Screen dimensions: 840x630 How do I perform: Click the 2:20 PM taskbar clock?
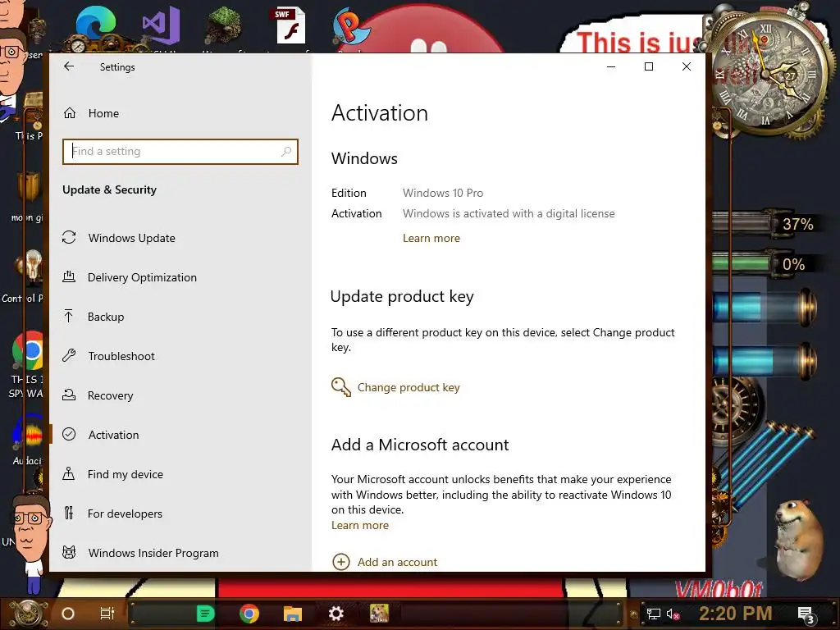736,614
